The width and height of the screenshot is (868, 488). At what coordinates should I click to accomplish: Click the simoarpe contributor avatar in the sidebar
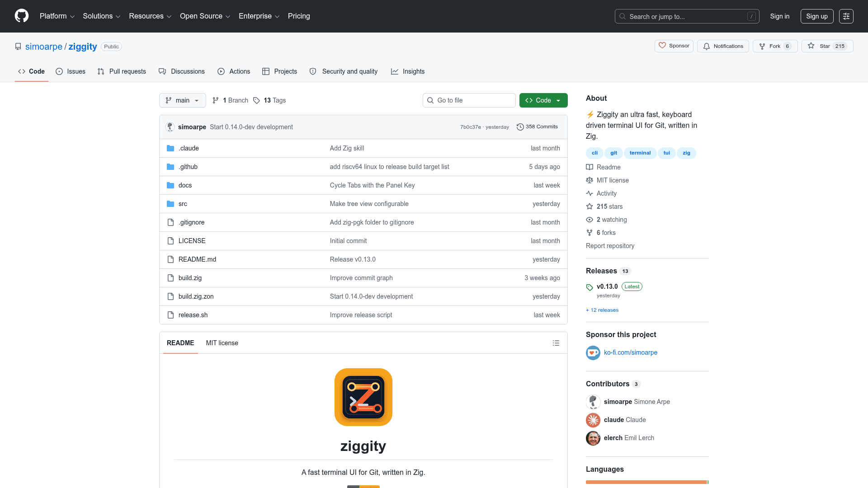593,402
